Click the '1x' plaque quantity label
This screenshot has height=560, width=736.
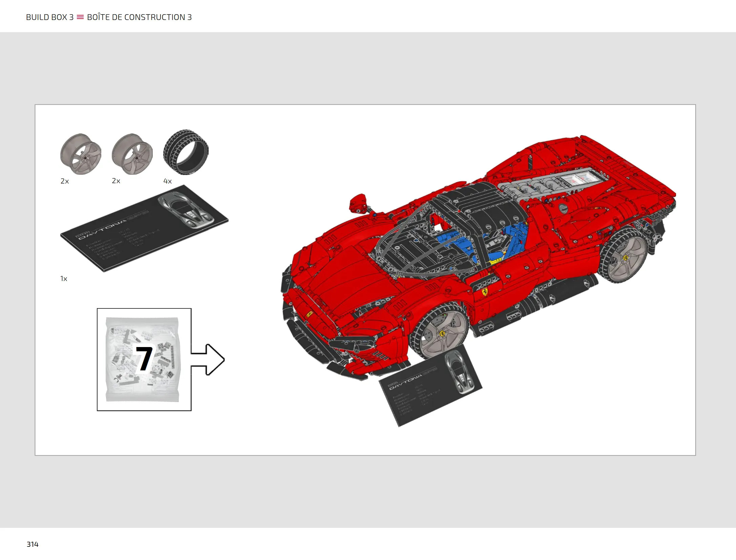pos(64,279)
